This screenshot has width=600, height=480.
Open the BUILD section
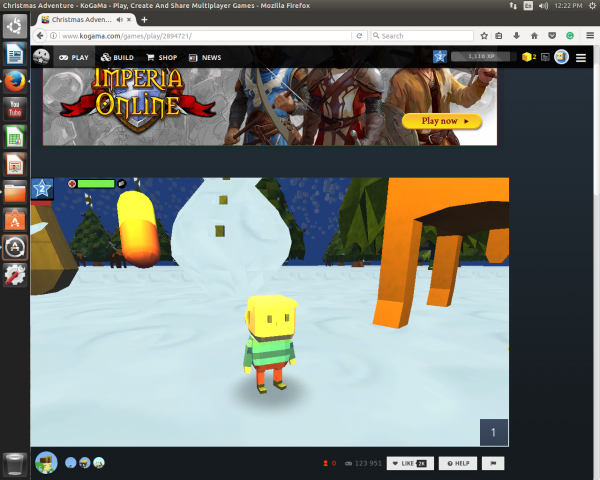click(117, 58)
